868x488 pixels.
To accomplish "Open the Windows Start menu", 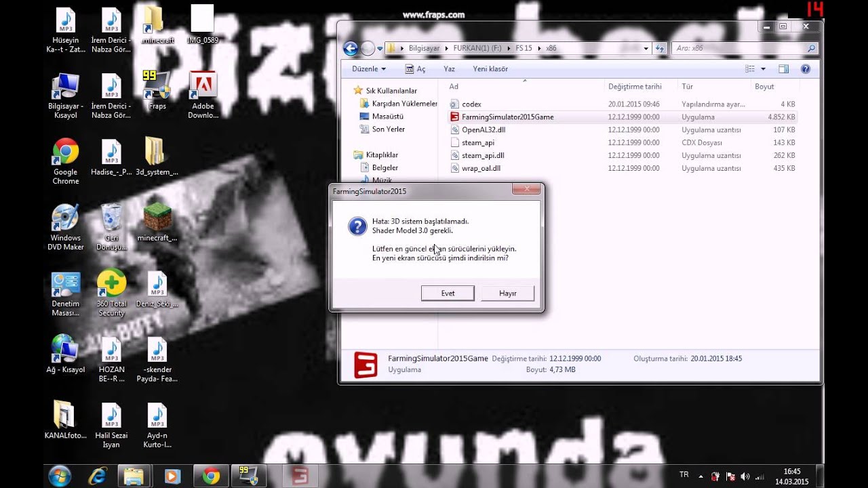I will pos(59,476).
